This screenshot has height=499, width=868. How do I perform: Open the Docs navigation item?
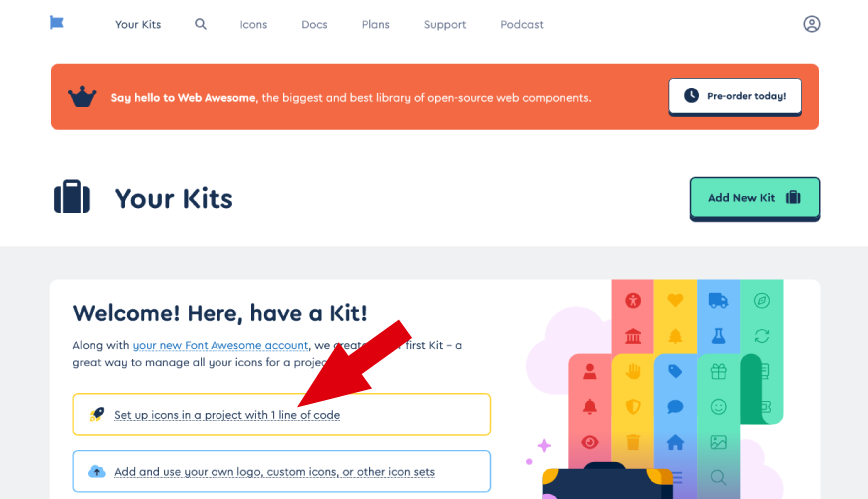coord(314,24)
